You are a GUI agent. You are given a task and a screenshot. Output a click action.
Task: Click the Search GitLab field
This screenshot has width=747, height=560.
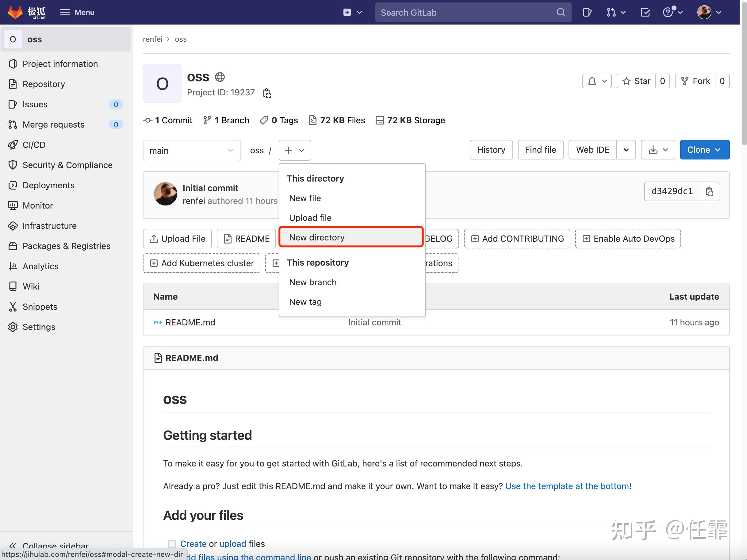[466, 13]
